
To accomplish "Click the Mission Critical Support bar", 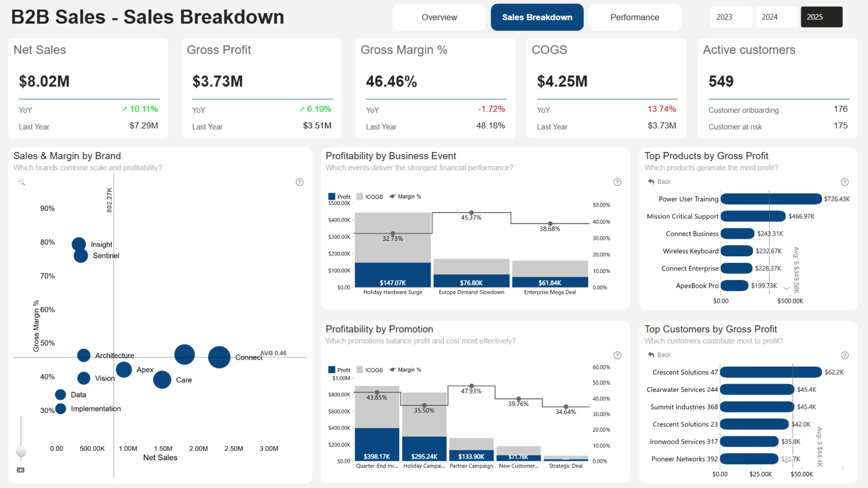I will pos(753,216).
